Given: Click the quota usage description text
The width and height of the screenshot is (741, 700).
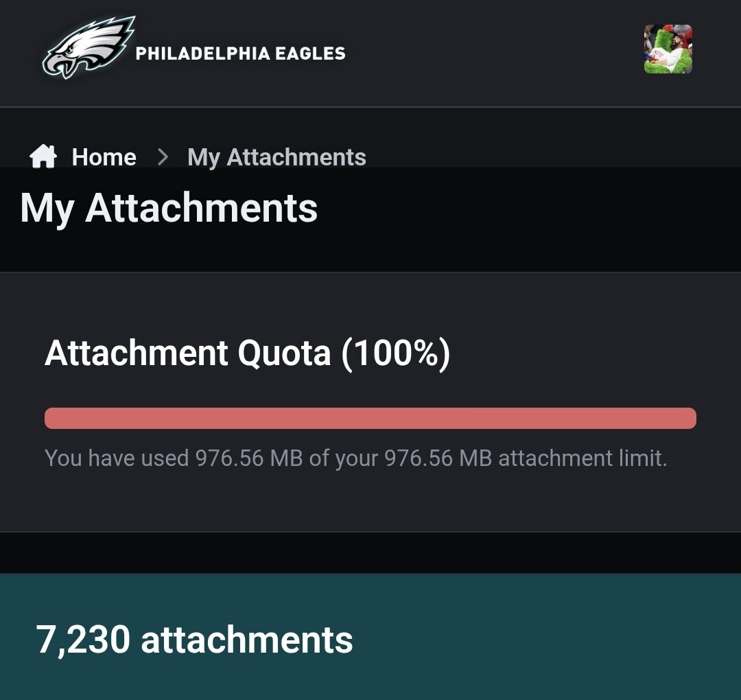Looking at the screenshot, I should point(355,458).
